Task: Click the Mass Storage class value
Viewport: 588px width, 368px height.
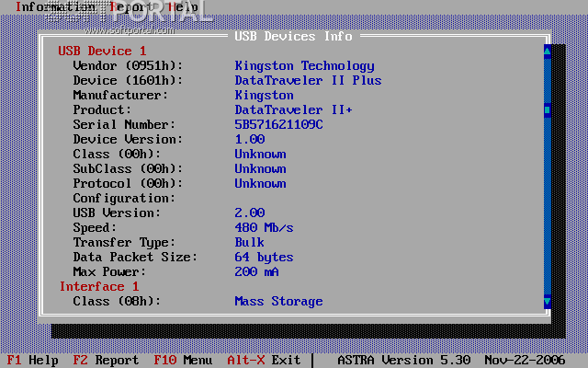Action: click(278, 301)
